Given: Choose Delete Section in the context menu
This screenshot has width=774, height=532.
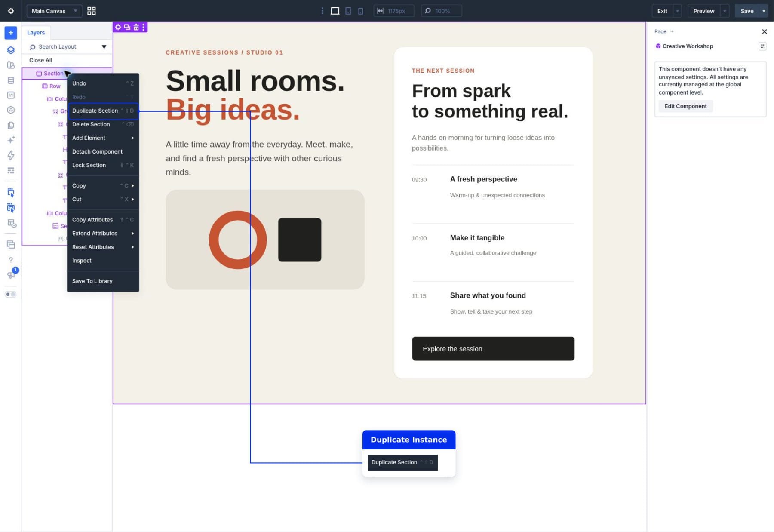Looking at the screenshot, I should point(103,124).
